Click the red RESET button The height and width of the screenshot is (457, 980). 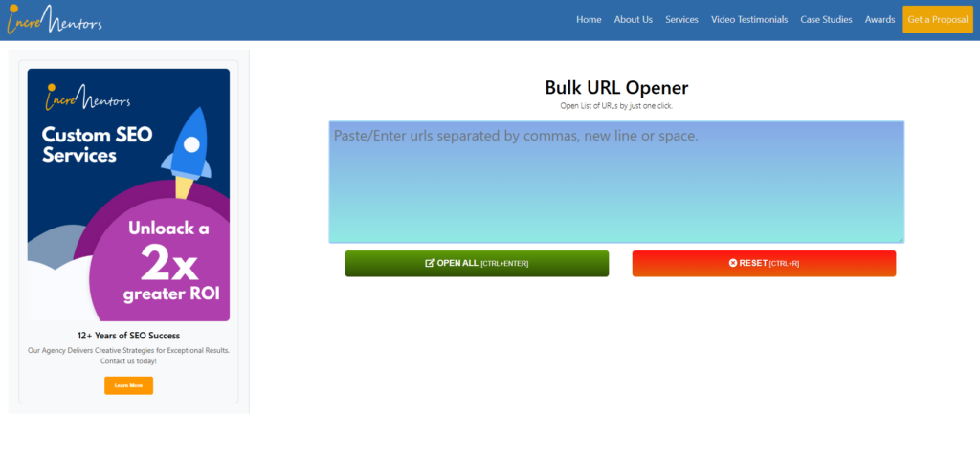(764, 264)
